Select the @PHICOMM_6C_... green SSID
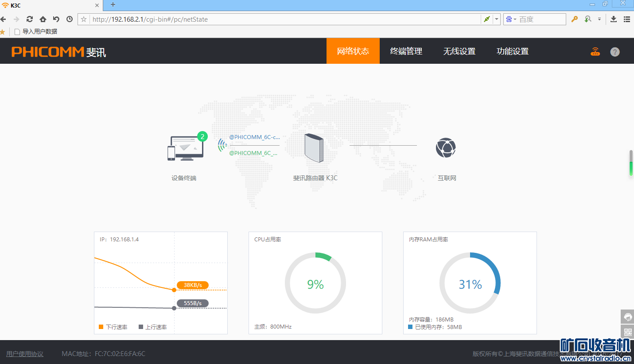Image resolution: width=634 pixels, height=364 pixels. (253, 153)
